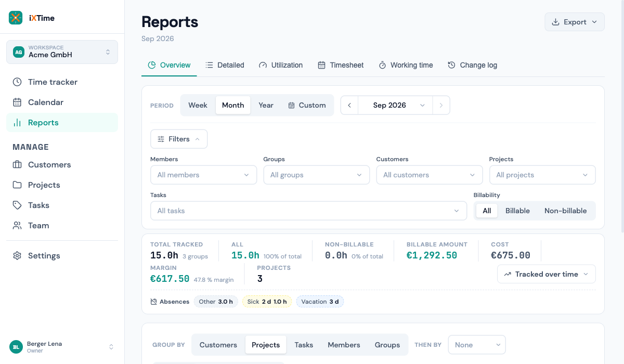Switch to the Timesheet tab

point(341,65)
